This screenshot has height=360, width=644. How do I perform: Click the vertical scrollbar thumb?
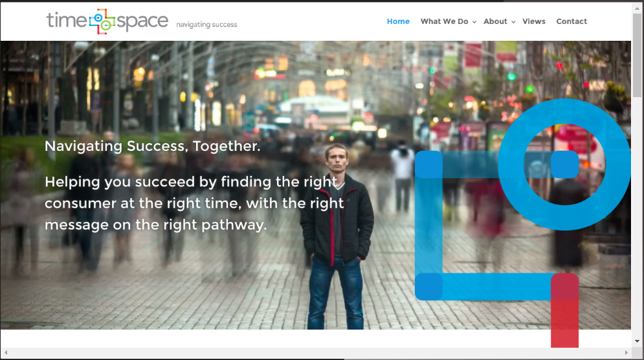coord(637,54)
